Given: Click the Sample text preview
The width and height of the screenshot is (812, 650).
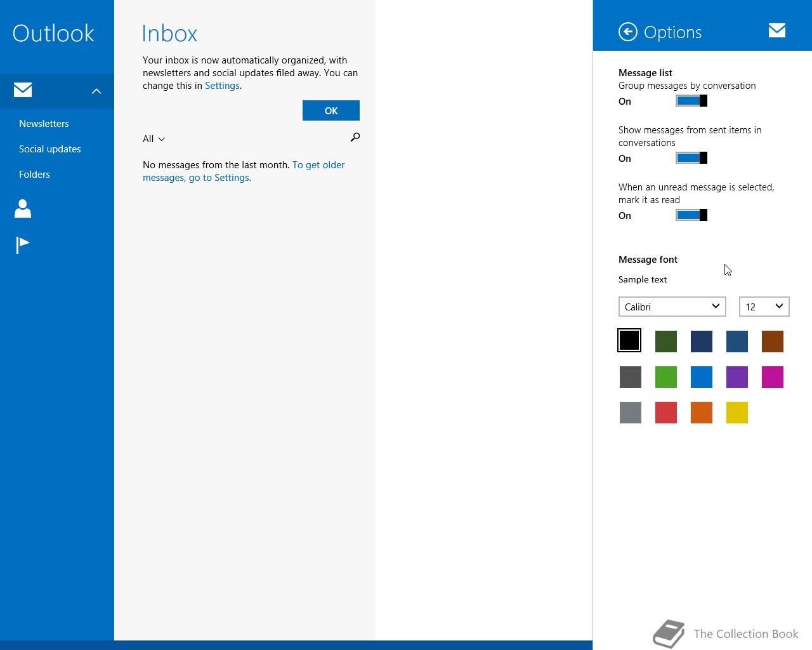Looking at the screenshot, I should (643, 279).
